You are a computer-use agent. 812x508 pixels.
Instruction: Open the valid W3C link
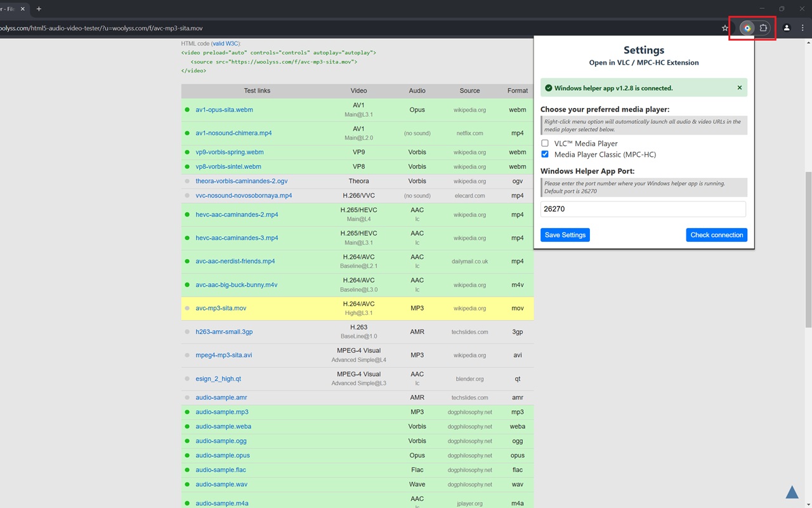tap(225, 44)
